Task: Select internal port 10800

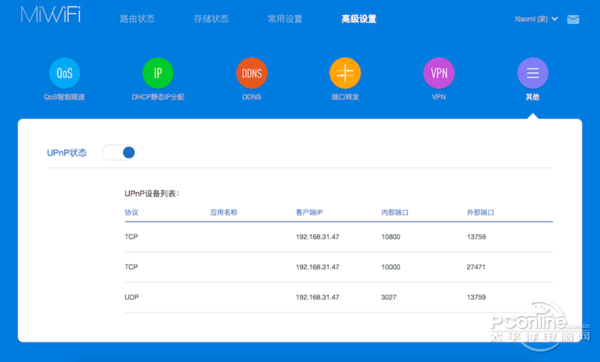Action: coord(391,237)
